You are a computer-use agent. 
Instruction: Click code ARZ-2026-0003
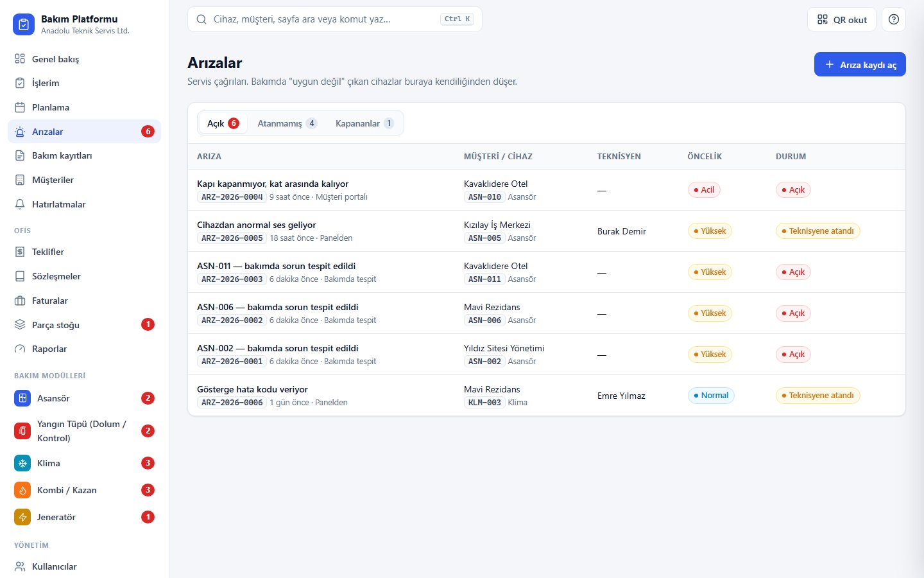coord(232,279)
